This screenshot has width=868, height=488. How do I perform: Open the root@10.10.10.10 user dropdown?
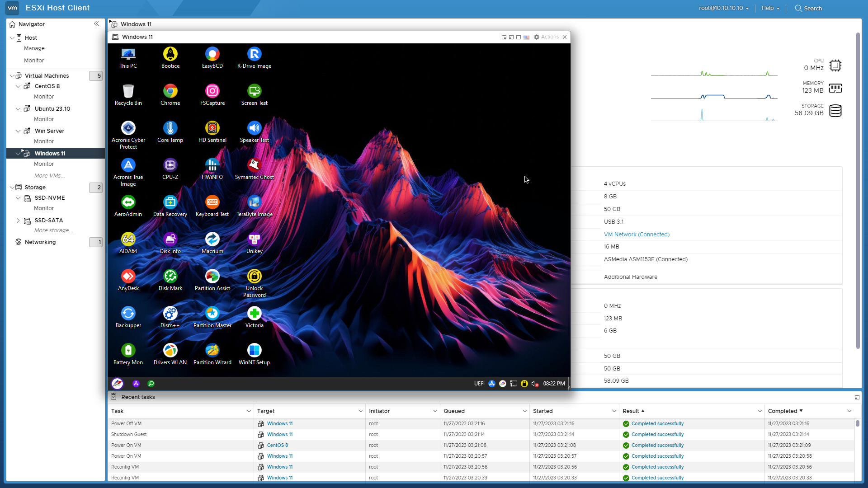[723, 8]
